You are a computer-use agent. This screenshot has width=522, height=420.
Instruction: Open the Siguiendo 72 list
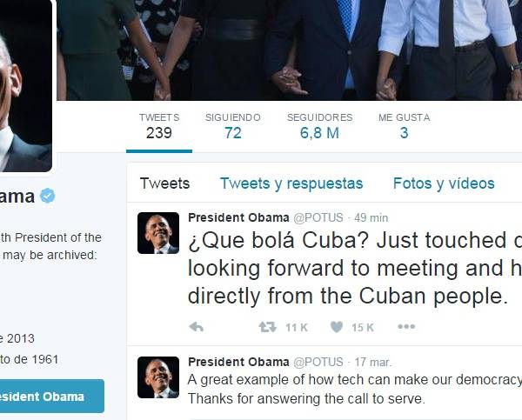click(232, 126)
